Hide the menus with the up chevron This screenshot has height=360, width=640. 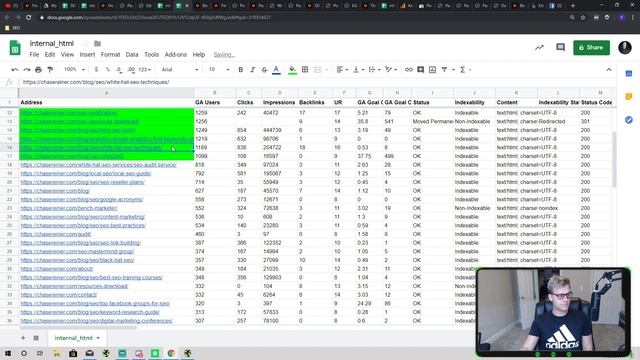click(x=609, y=70)
